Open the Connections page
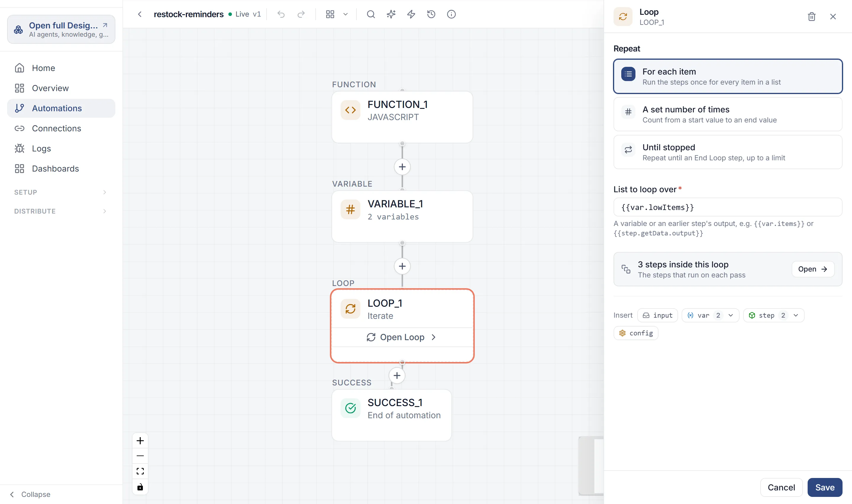 (x=61, y=128)
